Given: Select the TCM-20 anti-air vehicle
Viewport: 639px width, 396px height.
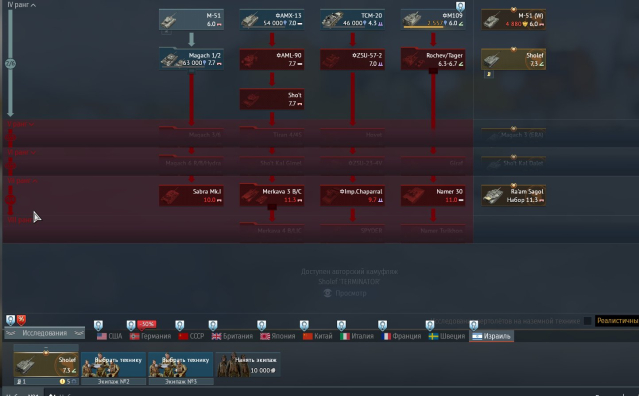Looking at the screenshot, I should 353,20.
